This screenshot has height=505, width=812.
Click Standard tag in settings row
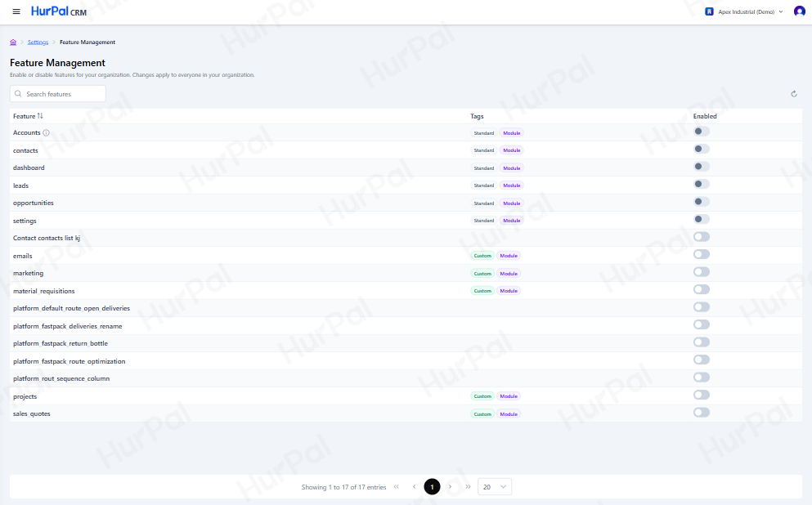[483, 221]
